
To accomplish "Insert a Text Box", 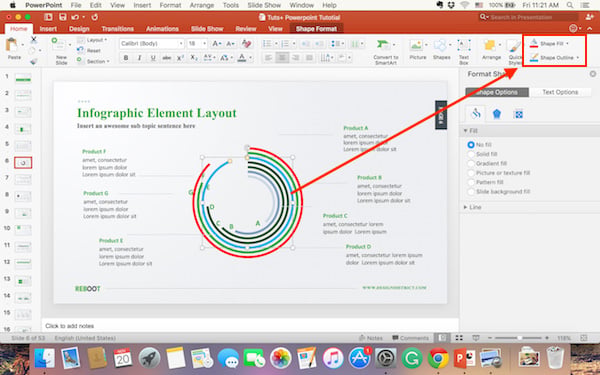I will [x=464, y=52].
